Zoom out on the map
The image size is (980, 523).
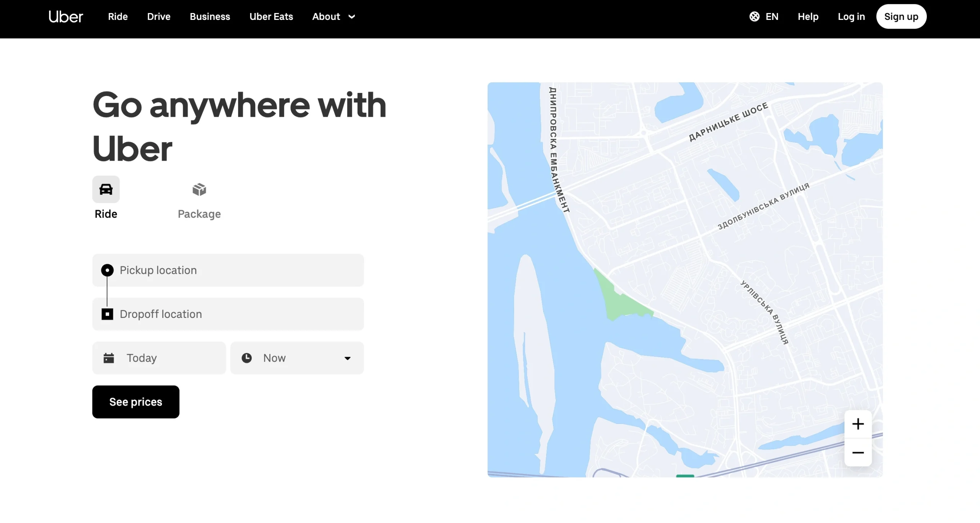coord(858,453)
